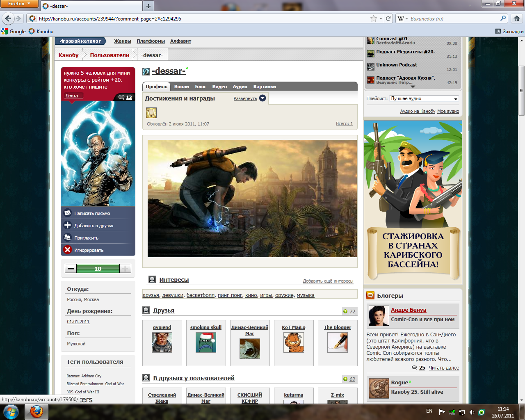Click the KoT MaiLo Garfield avatar
525x420 pixels.
(294, 342)
